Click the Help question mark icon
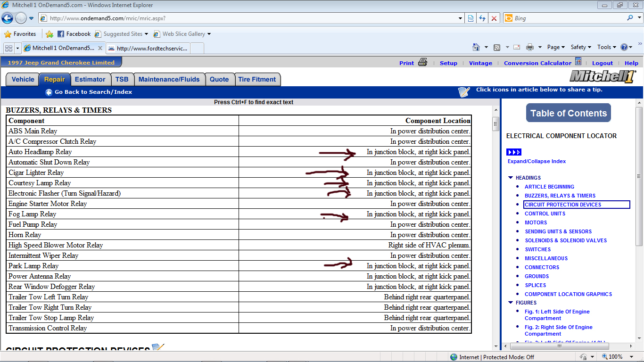This screenshot has height=362, width=644. click(x=624, y=47)
